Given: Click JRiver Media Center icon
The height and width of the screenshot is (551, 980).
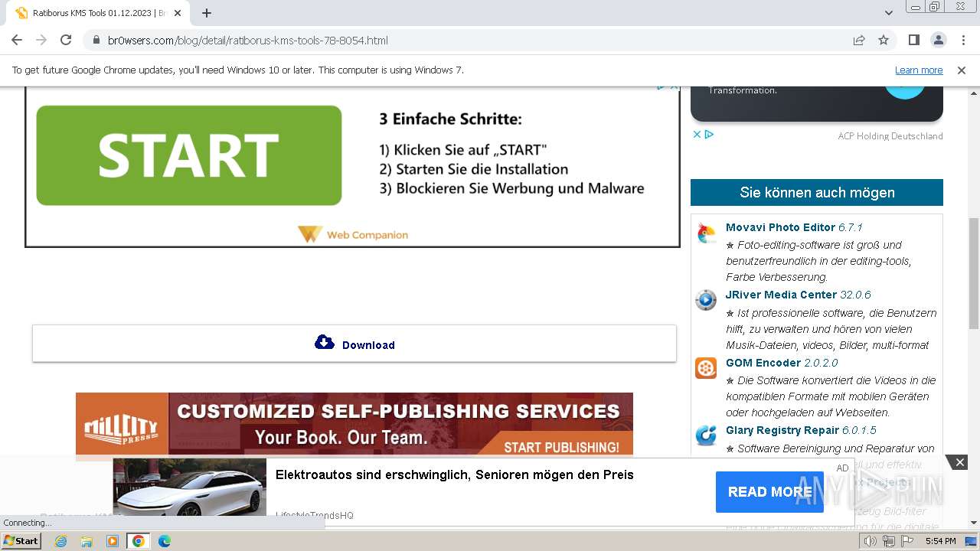Looking at the screenshot, I should pos(706,300).
